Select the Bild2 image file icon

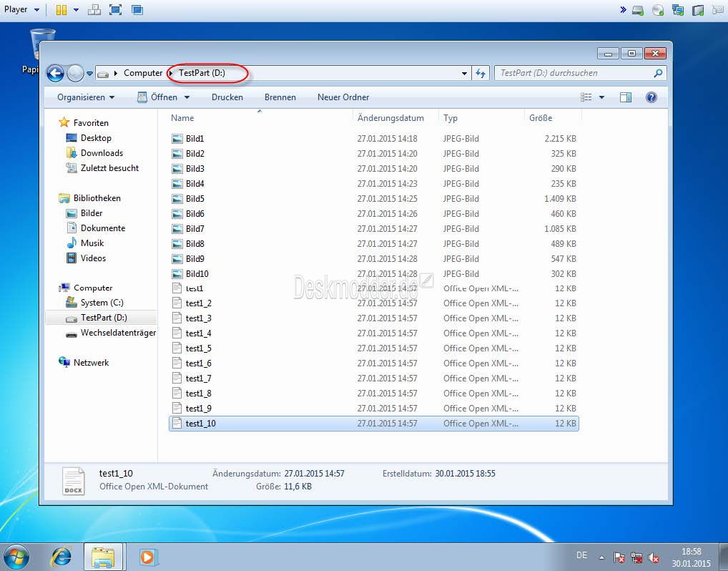[x=177, y=153]
